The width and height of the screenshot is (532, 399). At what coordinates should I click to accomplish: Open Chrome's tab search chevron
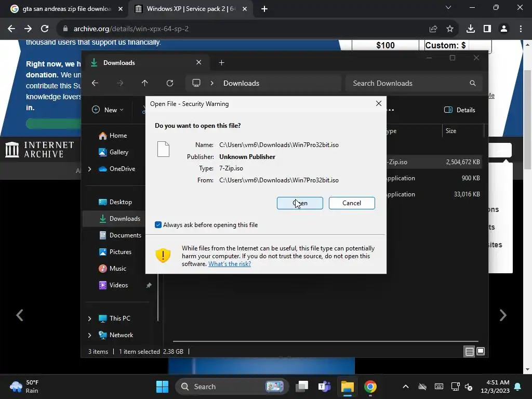448,7
